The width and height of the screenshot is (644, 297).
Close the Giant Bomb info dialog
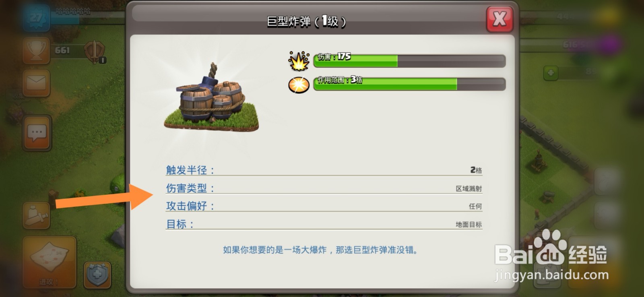(500, 19)
